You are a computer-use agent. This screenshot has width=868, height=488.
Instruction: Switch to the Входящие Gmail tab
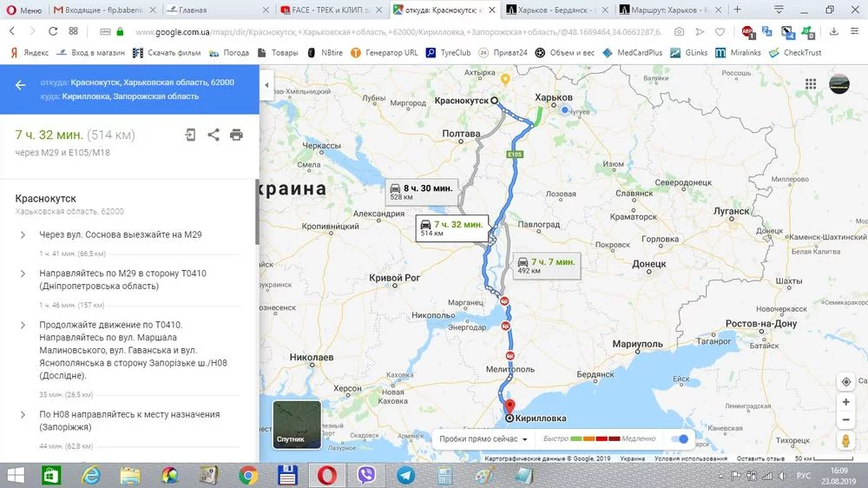(x=103, y=10)
